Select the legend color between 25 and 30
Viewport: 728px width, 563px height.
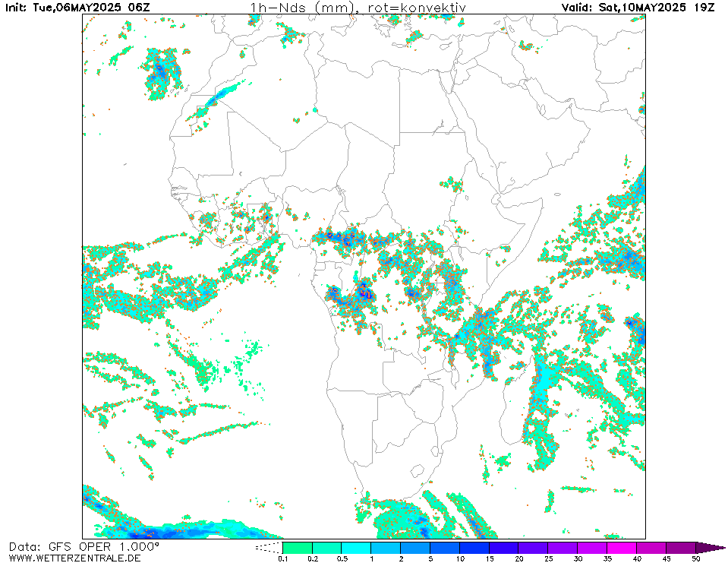pos(563,548)
